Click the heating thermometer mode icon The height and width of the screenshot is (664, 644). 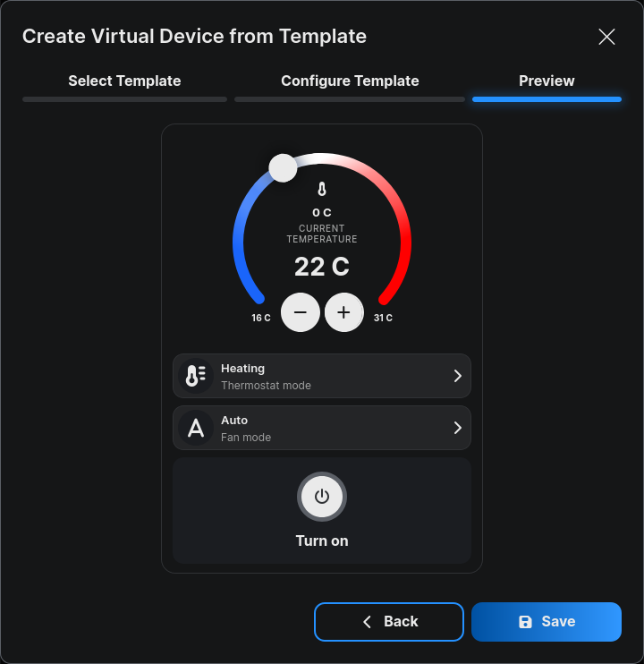[x=196, y=376]
